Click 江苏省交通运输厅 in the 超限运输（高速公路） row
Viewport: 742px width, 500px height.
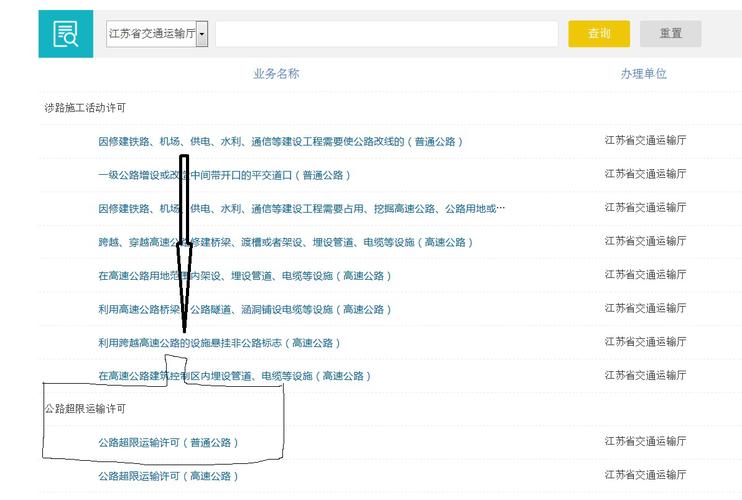click(x=645, y=475)
